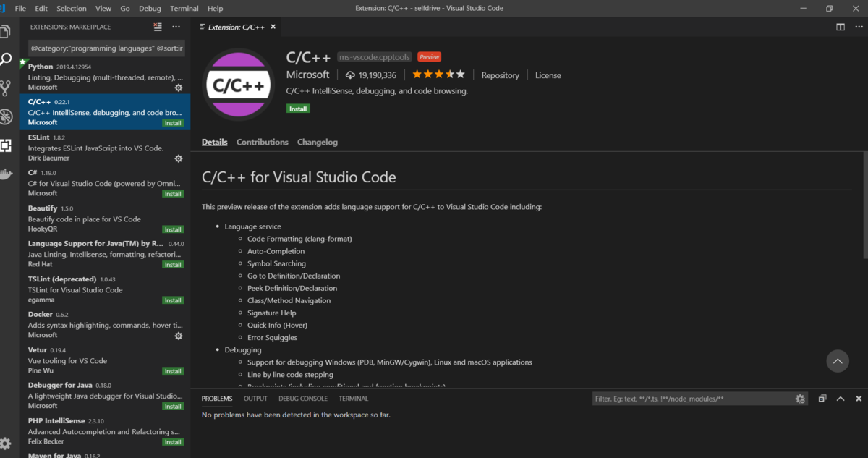Open the Repository link
Screen dimensions: 868x458
tap(501, 75)
